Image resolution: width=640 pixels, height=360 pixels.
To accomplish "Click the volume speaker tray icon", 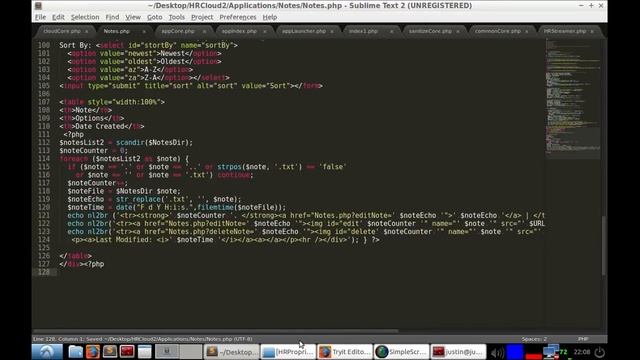I will pyautogui.click(x=497, y=352).
